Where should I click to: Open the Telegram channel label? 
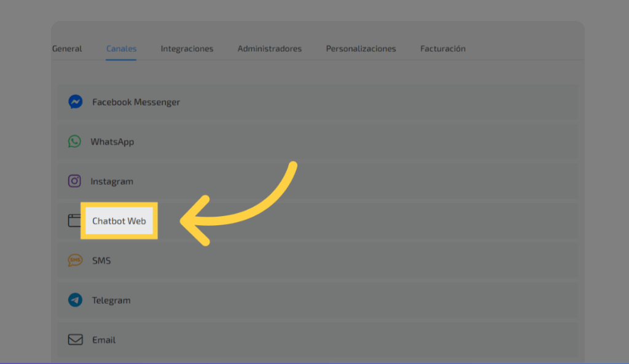[111, 300]
